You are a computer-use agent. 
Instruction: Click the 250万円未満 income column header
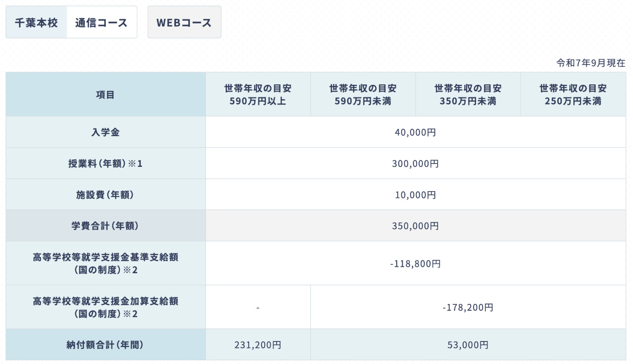[573, 94]
